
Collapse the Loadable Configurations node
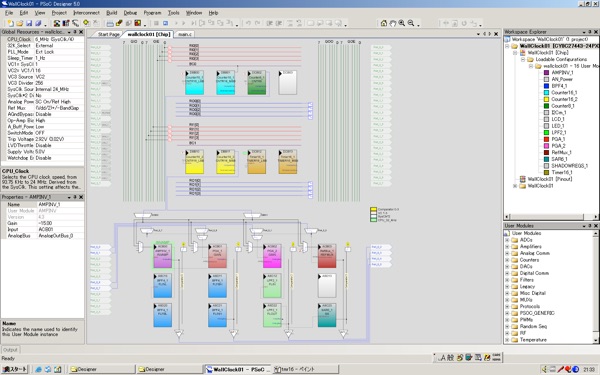coord(523,59)
